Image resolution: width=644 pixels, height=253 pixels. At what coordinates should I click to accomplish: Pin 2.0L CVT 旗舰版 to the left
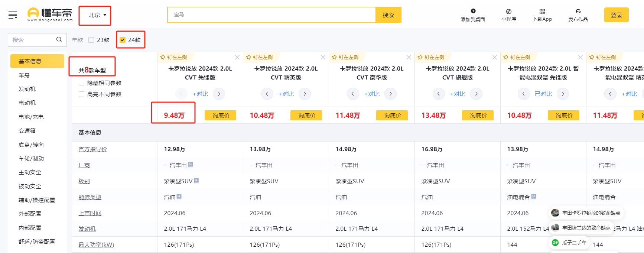431,57
